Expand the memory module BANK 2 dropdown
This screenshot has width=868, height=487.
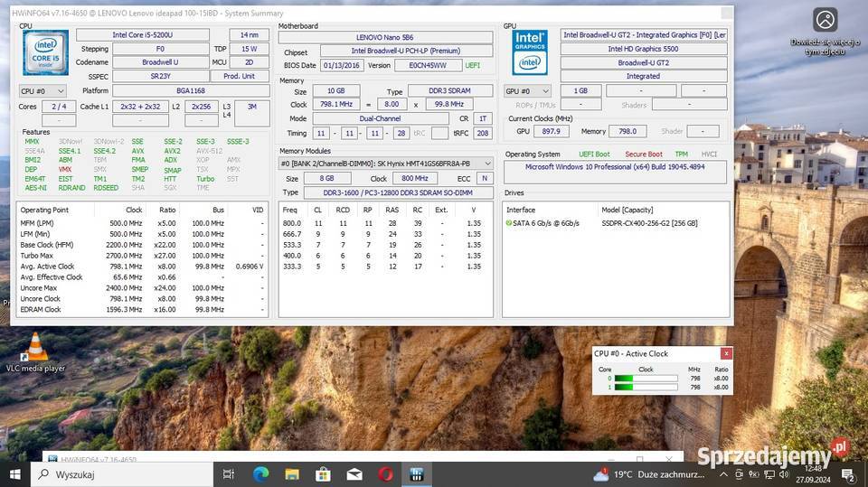(x=386, y=164)
